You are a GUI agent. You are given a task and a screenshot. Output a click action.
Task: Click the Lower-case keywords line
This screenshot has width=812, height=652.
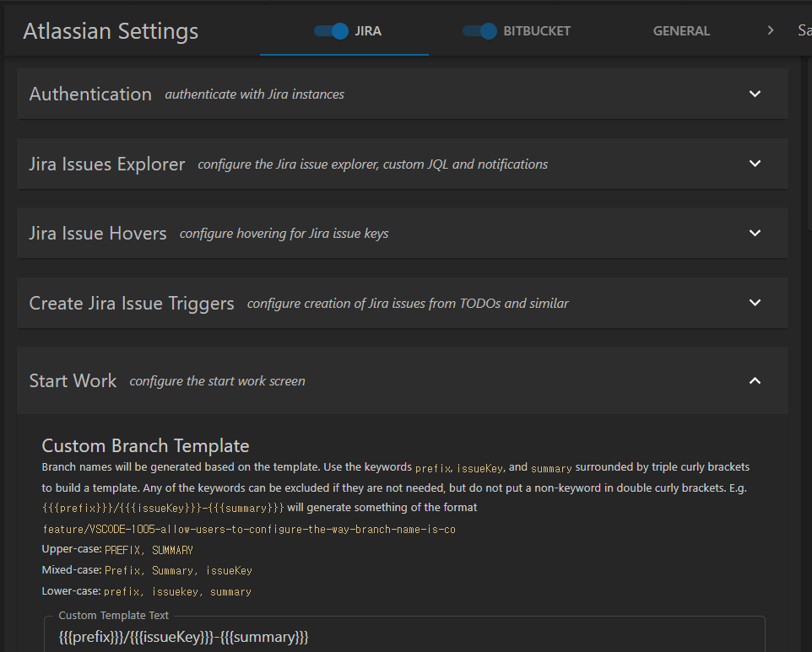coord(147,591)
